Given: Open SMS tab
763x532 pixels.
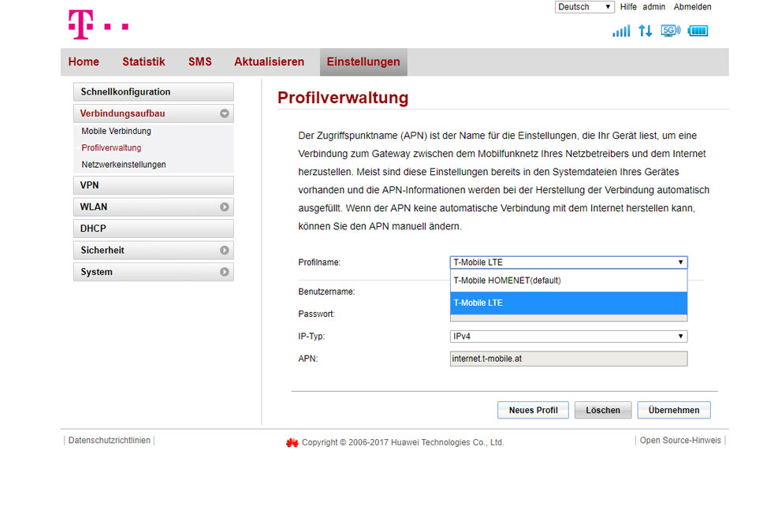Looking at the screenshot, I should point(200,61).
